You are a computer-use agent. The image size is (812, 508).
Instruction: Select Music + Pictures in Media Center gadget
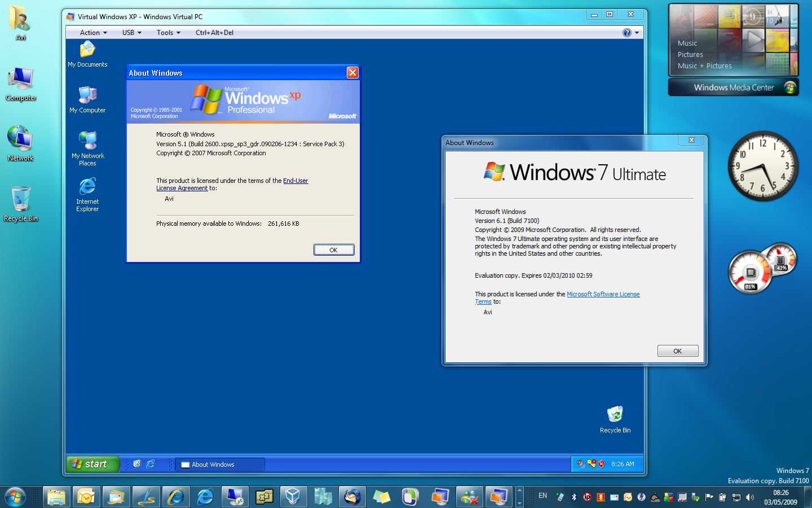(x=705, y=66)
